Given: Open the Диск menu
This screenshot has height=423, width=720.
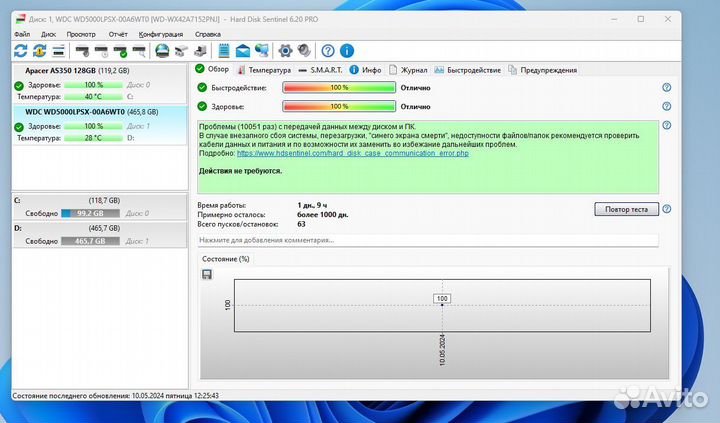Looking at the screenshot, I should (48, 34).
